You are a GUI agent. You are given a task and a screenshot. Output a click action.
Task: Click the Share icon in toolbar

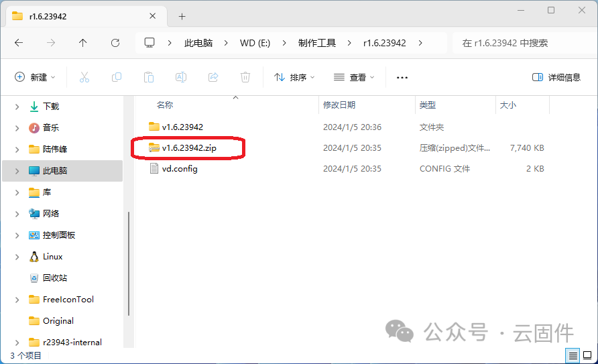click(213, 77)
